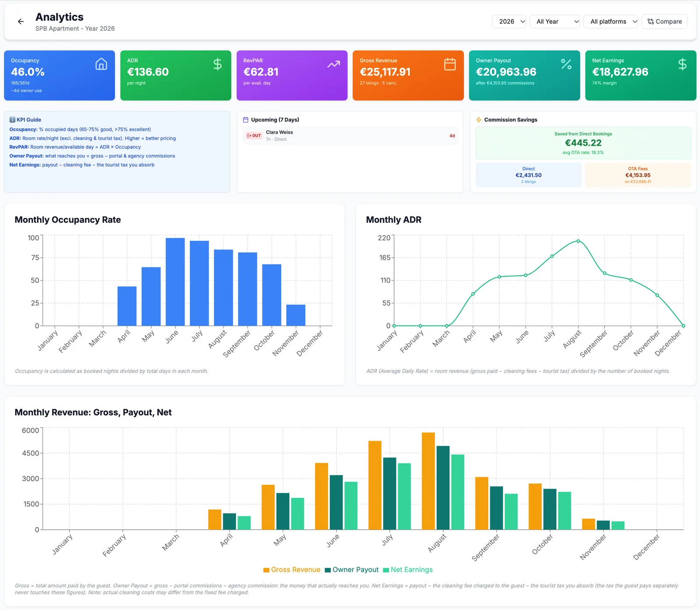Toggle Gross Revenue series in the legend

click(x=292, y=570)
